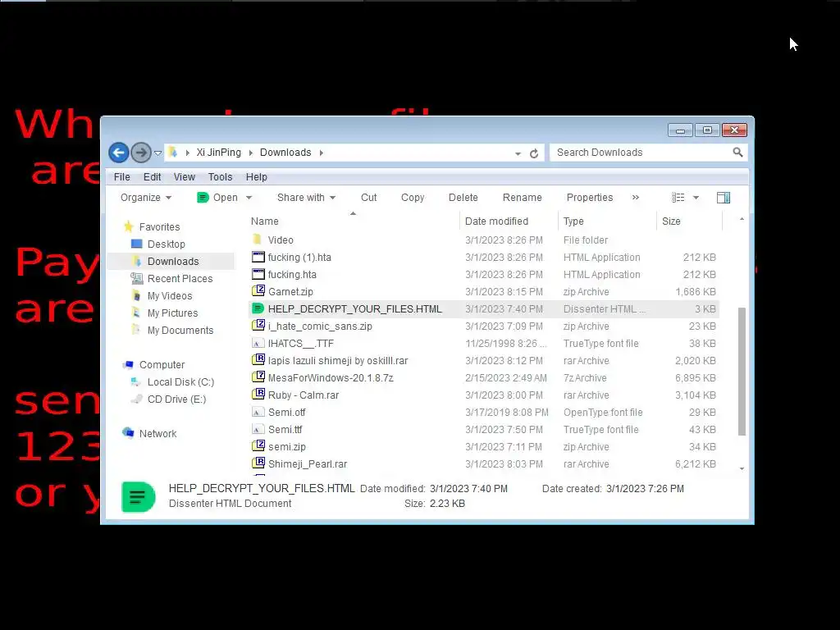The image size is (840, 630).
Task: Click the Open toolbar button
Action: (217, 198)
